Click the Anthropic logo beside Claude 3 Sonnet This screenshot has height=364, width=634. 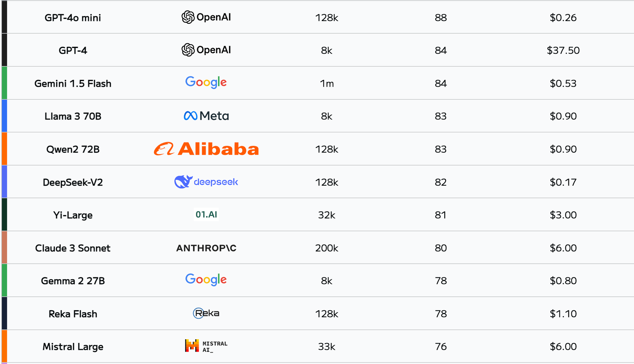pyautogui.click(x=206, y=248)
